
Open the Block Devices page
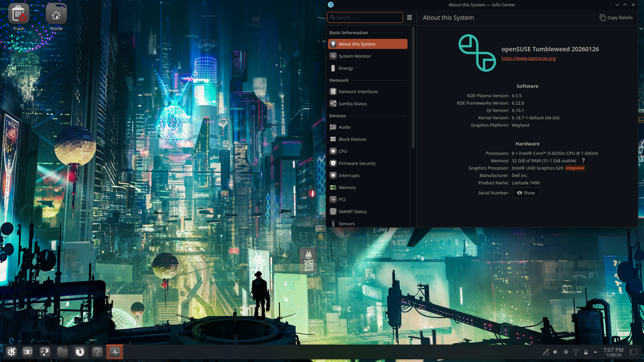click(367, 139)
